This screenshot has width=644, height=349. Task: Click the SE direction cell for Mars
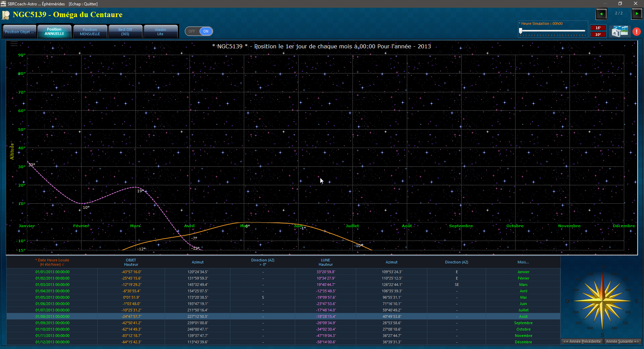(x=457, y=285)
